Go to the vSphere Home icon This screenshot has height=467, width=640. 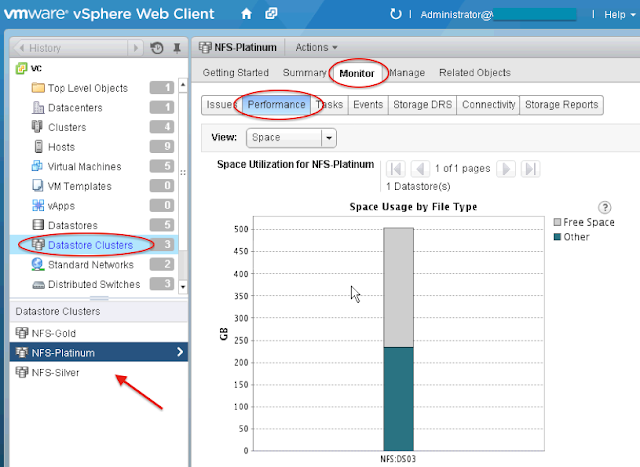coord(246,14)
